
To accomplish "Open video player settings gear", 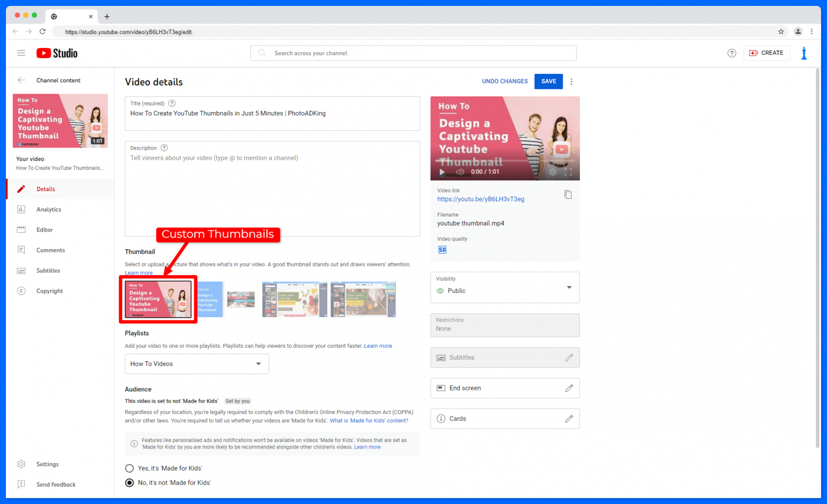I will [552, 172].
